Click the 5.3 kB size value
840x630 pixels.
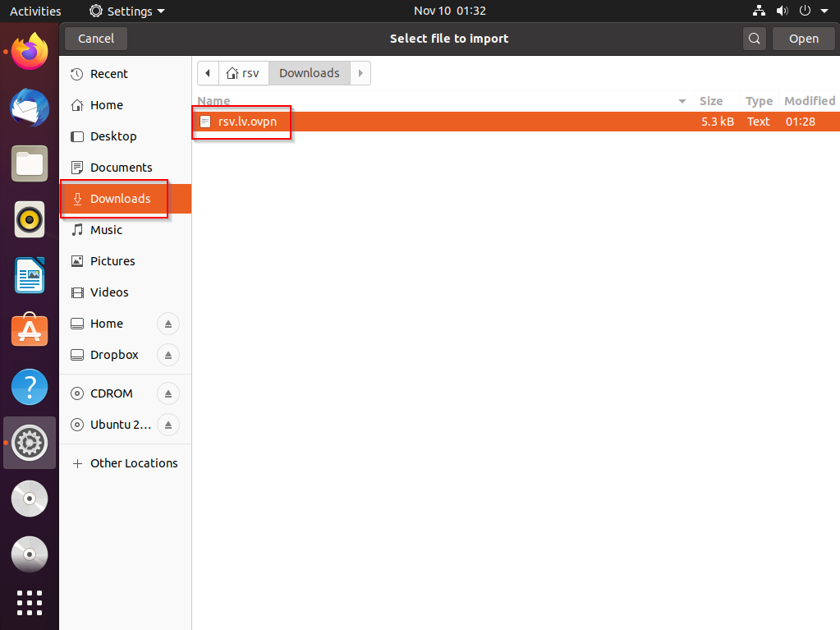tap(718, 122)
